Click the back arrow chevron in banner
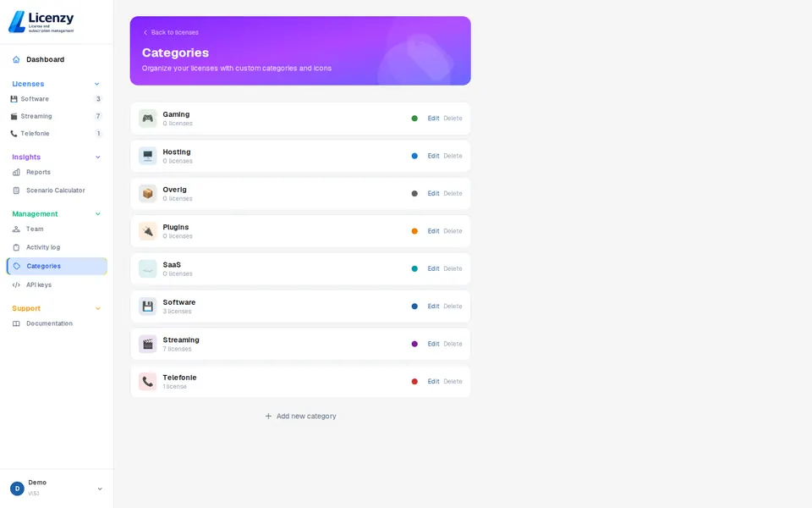Viewport: 812px width, 508px height. pos(145,32)
